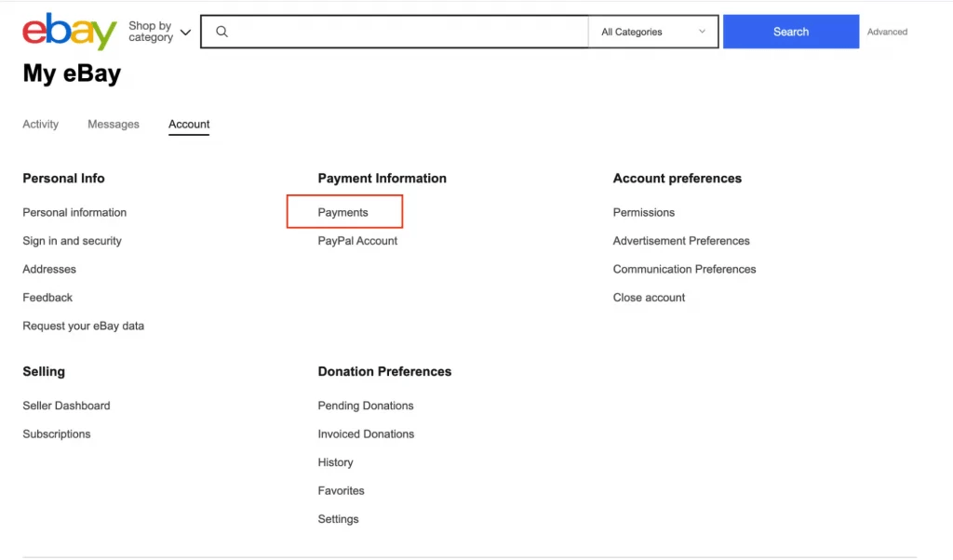
Task: Manage your PayPal Account
Action: [x=356, y=240]
